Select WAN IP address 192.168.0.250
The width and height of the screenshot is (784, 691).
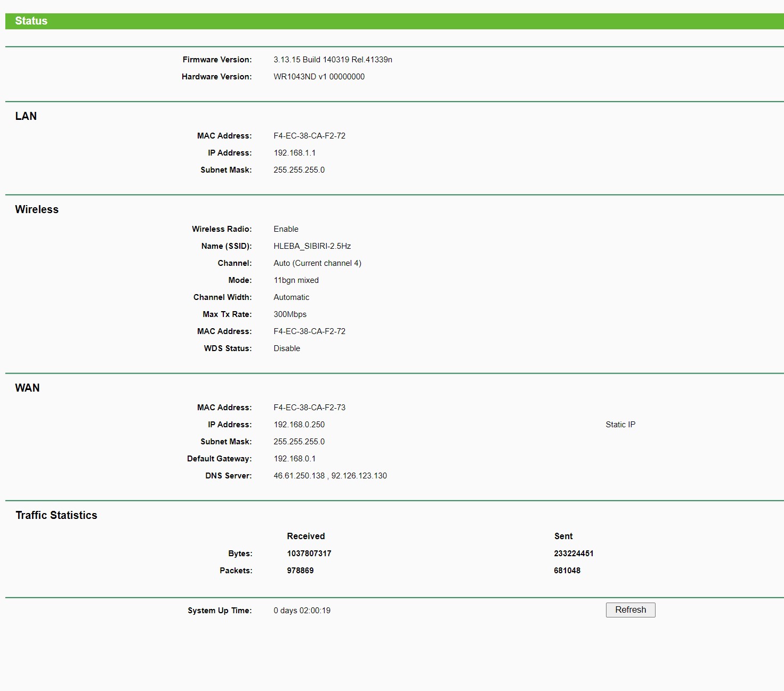pyautogui.click(x=300, y=425)
